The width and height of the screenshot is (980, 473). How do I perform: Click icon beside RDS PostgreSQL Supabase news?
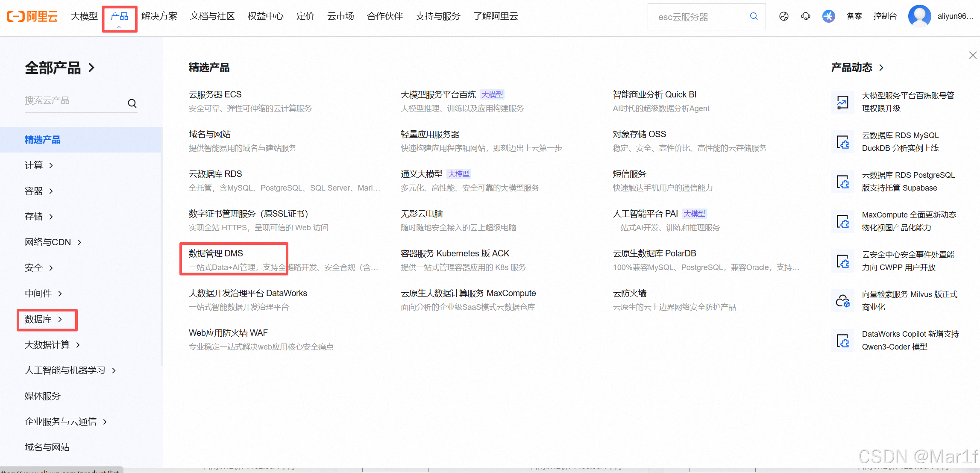click(x=842, y=182)
